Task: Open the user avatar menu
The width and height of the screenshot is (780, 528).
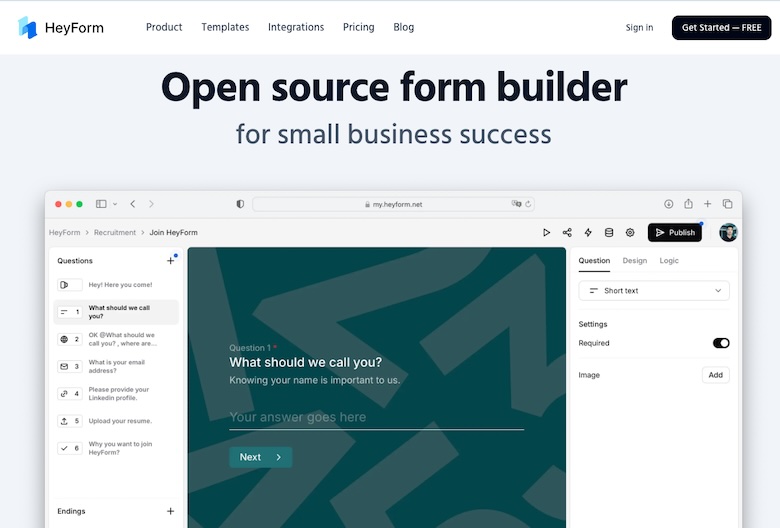Action: 728,232
